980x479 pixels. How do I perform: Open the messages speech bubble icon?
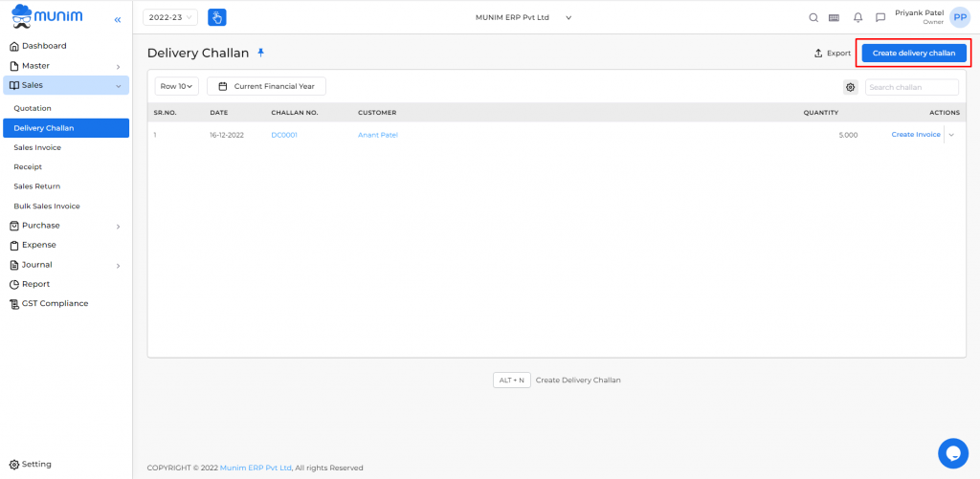click(880, 17)
